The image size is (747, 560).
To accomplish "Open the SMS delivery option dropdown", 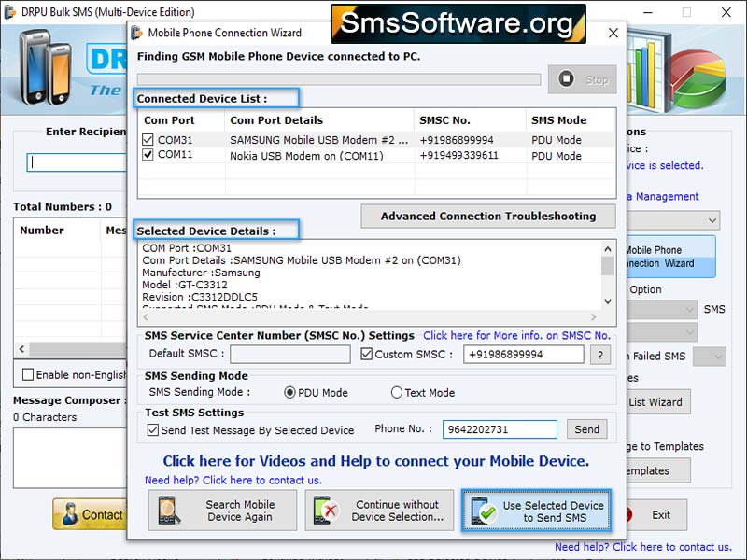I will click(688, 308).
